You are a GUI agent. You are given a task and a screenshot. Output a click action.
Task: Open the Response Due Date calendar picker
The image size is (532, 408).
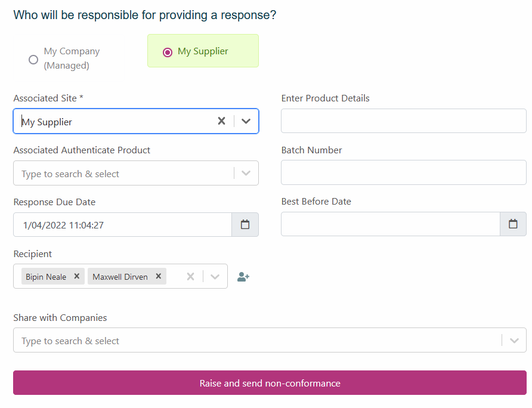click(245, 225)
